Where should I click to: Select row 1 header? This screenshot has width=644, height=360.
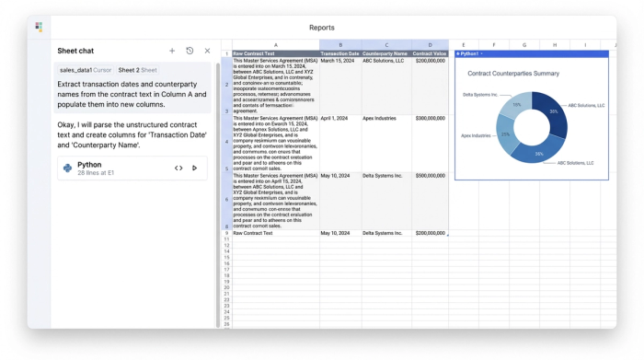226,53
